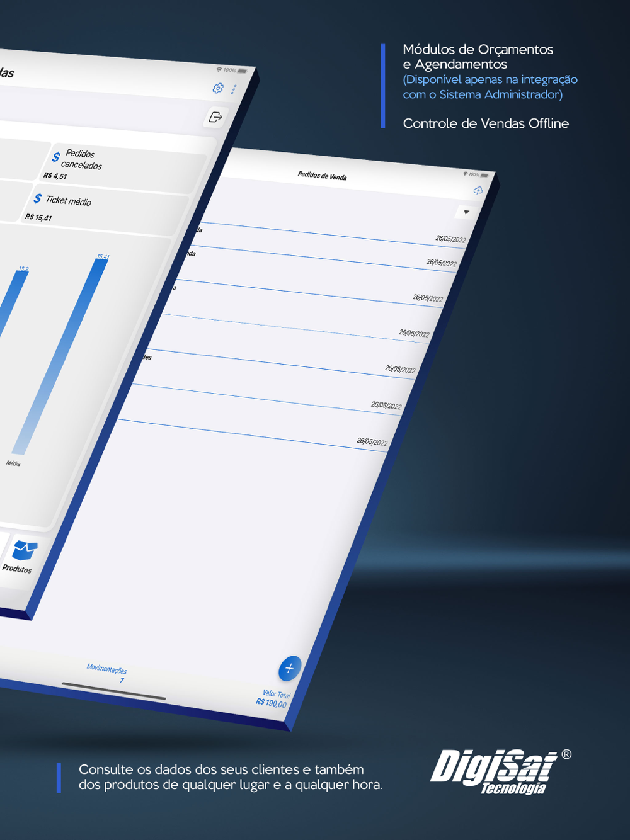Click the DigiSat Tecnologia logo
This screenshot has height=840, width=630.
tap(500, 772)
